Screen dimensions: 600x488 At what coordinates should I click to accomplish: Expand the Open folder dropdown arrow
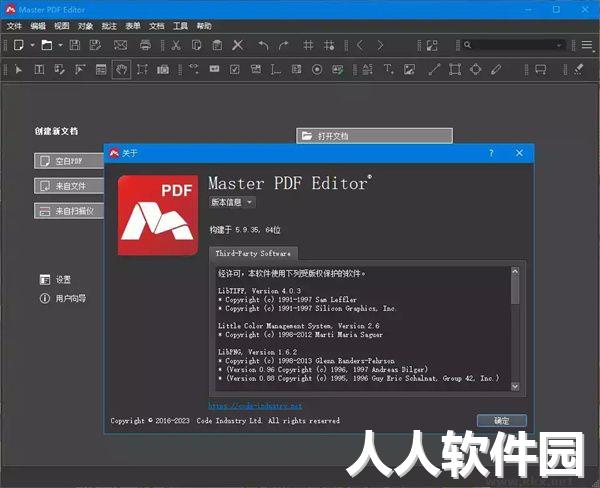point(60,45)
